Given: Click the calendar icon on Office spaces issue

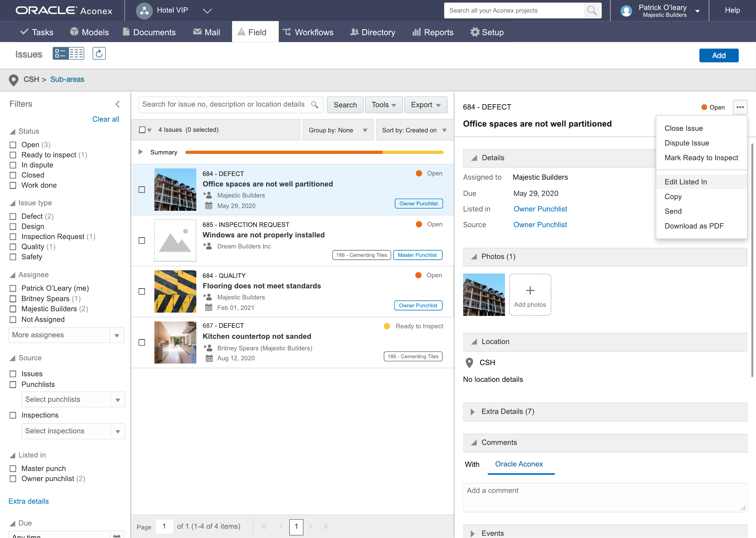Looking at the screenshot, I should [x=208, y=205].
